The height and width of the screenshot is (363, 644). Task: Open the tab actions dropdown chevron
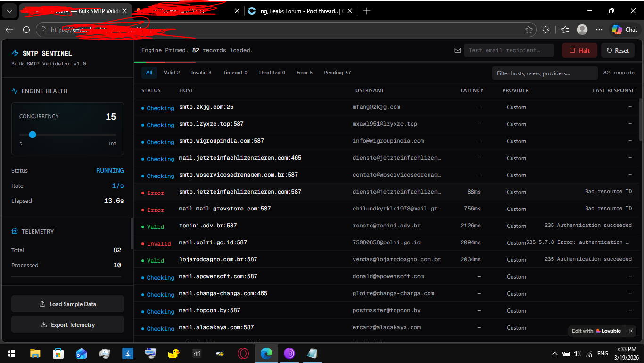(10, 11)
